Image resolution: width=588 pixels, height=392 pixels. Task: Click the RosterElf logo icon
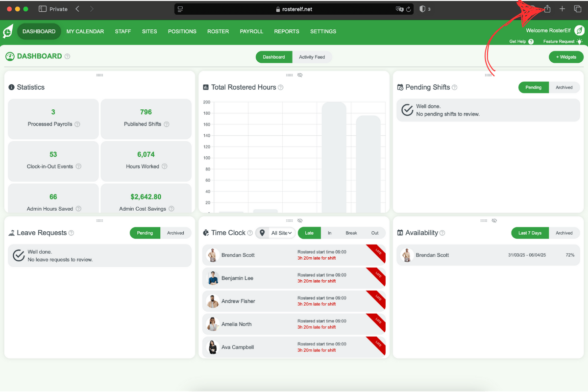pos(8,31)
